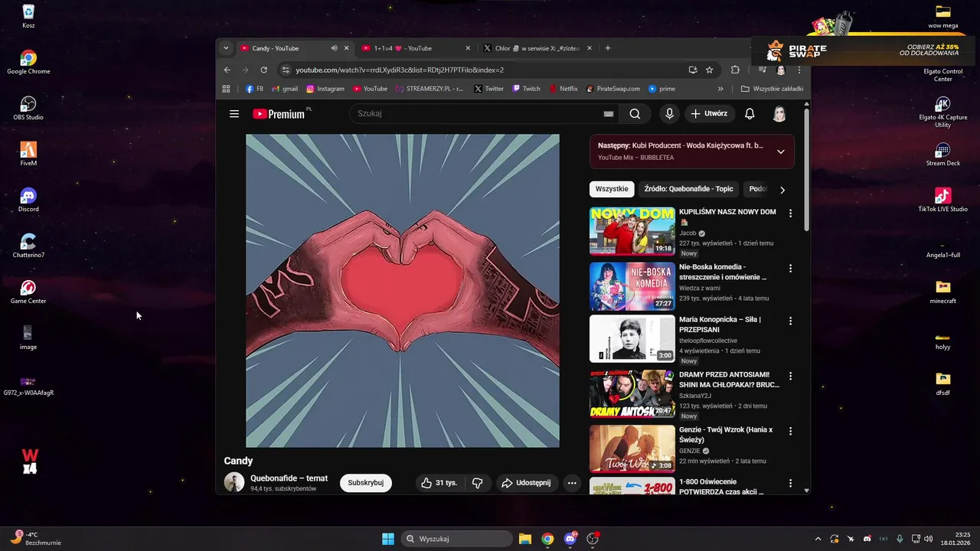Show more filter chips with right arrow
Screen dimensions: 980x551
point(782,190)
